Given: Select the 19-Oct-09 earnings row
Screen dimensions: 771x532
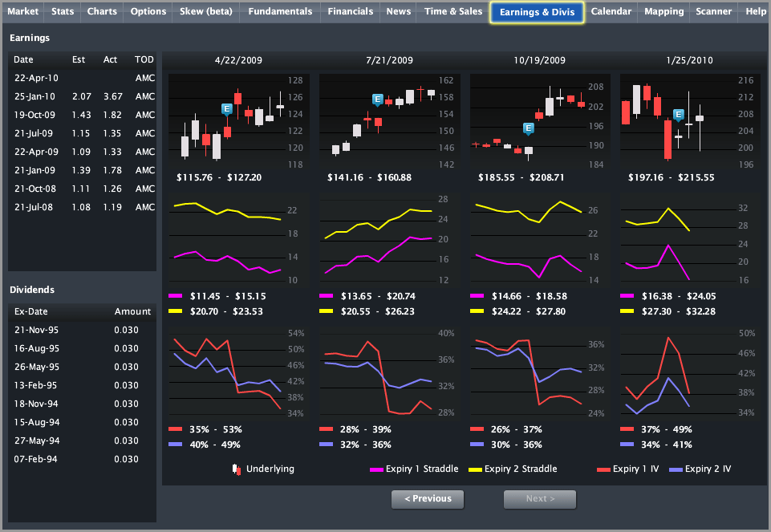Looking at the screenshot, I should click(x=82, y=115).
